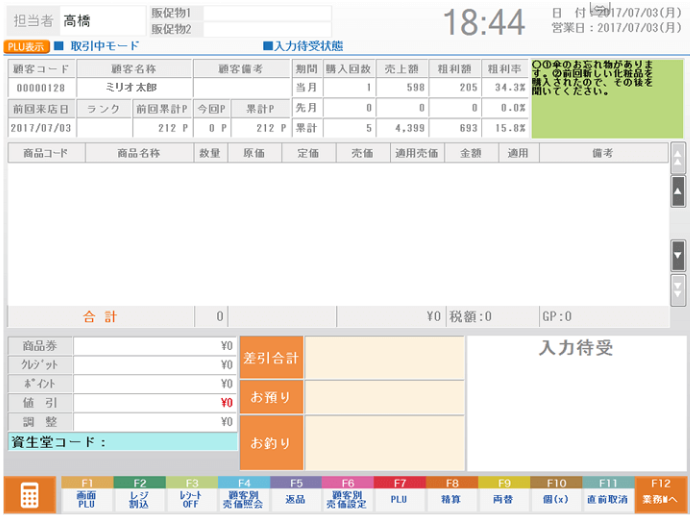Open F6 顧客別売価設定 settings
The height and width of the screenshot is (516, 692).
point(348,495)
